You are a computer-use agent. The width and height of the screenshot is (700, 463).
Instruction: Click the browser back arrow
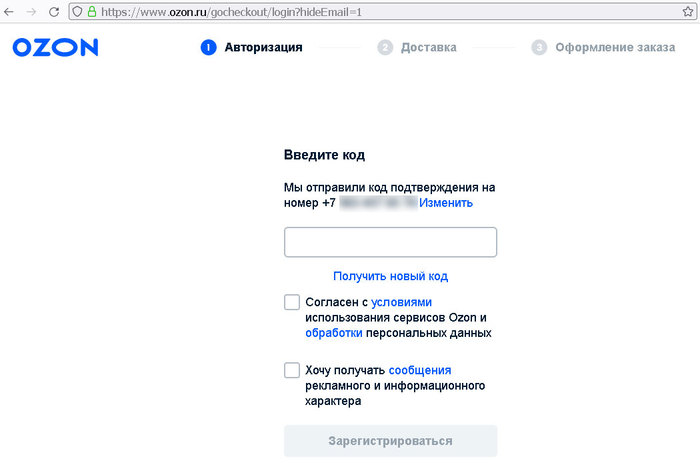point(9,12)
